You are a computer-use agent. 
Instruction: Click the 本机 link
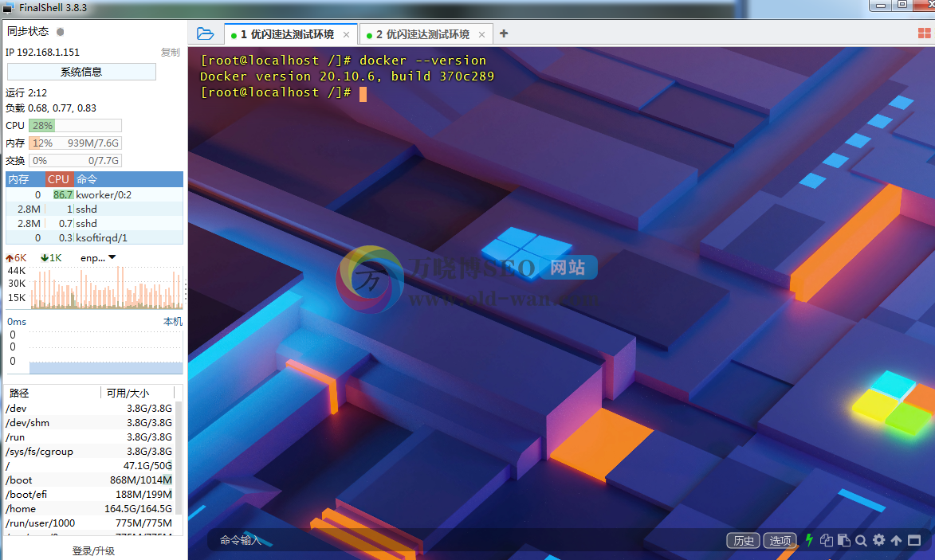point(173,322)
